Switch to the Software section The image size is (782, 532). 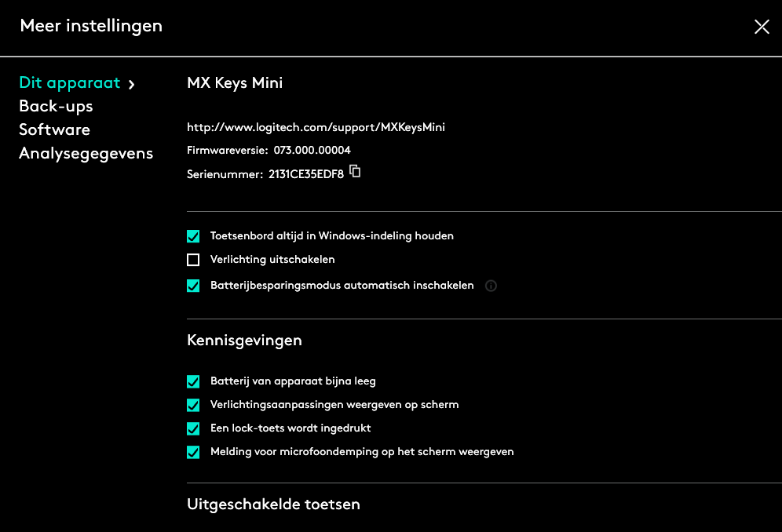[x=54, y=130]
